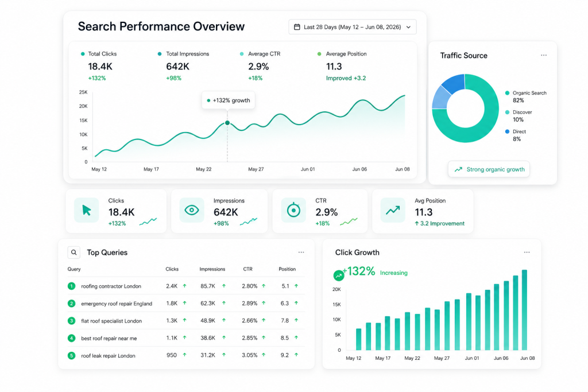This screenshot has width=588, height=392.
Task: Click the Avg Position trending arrow icon
Action: click(393, 210)
